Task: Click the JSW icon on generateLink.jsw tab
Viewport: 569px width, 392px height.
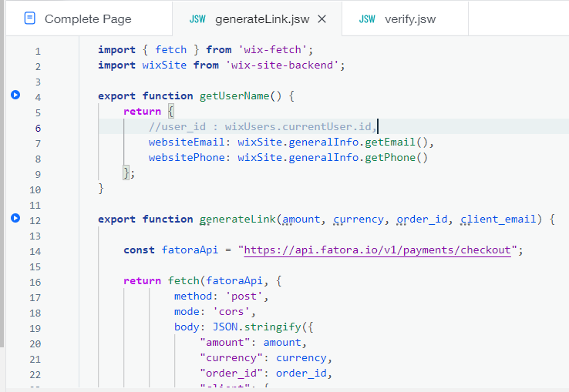Action: [197, 18]
